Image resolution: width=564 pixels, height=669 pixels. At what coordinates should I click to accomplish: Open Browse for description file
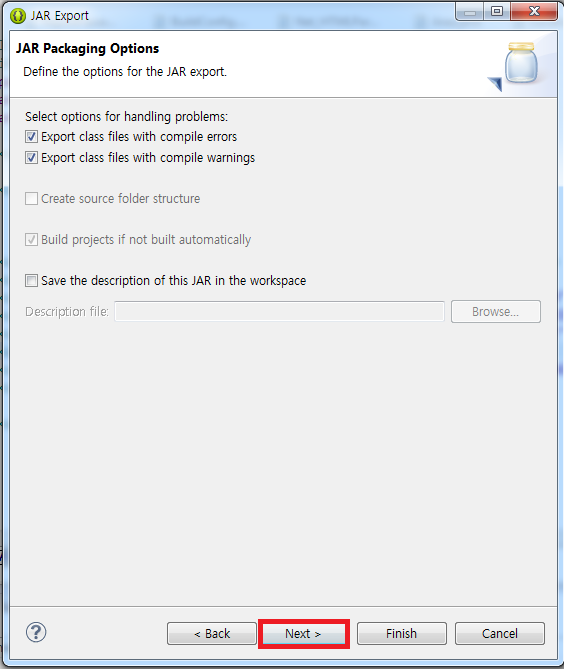click(496, 311)
